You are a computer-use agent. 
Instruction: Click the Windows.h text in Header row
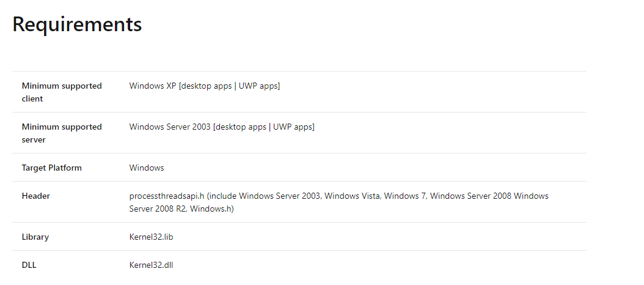click(210, 209)
